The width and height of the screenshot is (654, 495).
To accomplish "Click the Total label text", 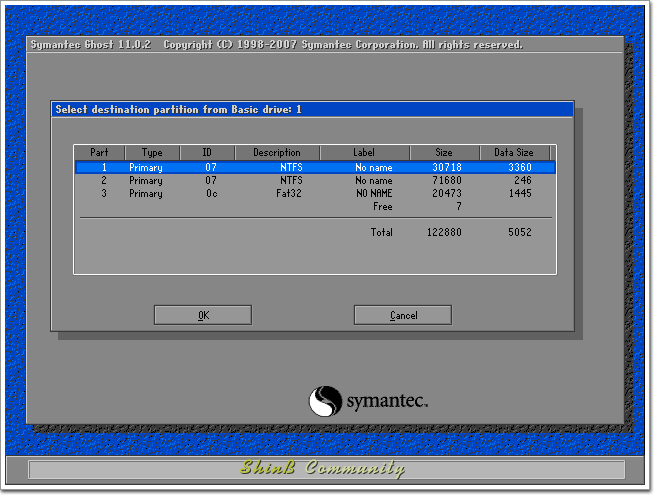I will (x=382, y=232).
